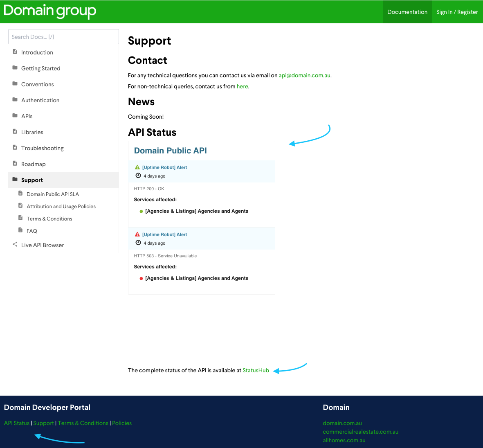Image resolution: width=483 pixels, height=448 pixels.
Task: Expand the Getting Started section
Action: pos(40,68)
